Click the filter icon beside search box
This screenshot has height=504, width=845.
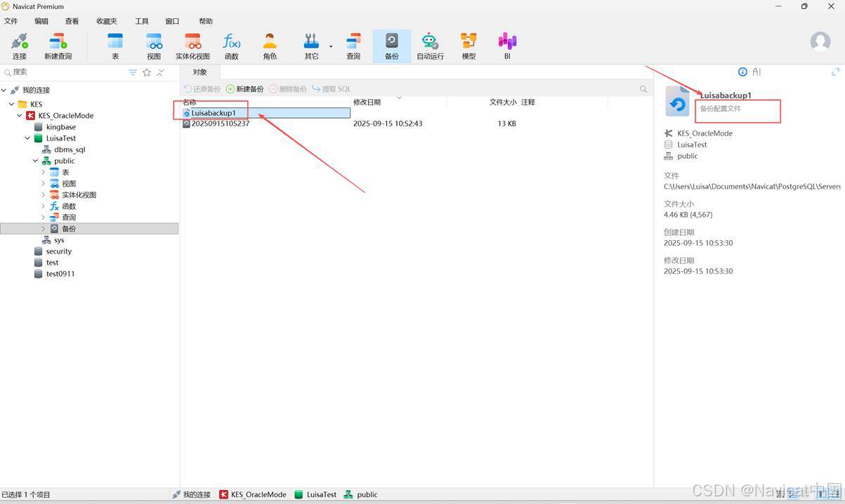point(133,72)
